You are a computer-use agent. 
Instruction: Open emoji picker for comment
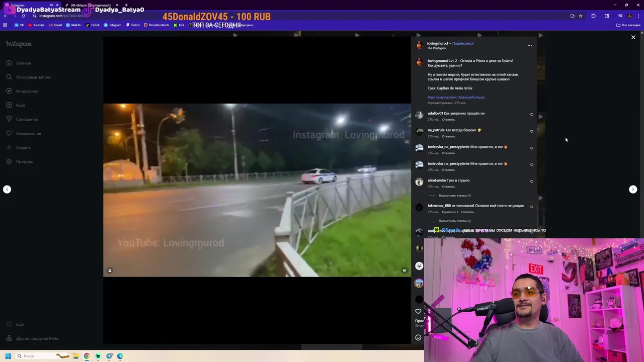pos(418,337)
